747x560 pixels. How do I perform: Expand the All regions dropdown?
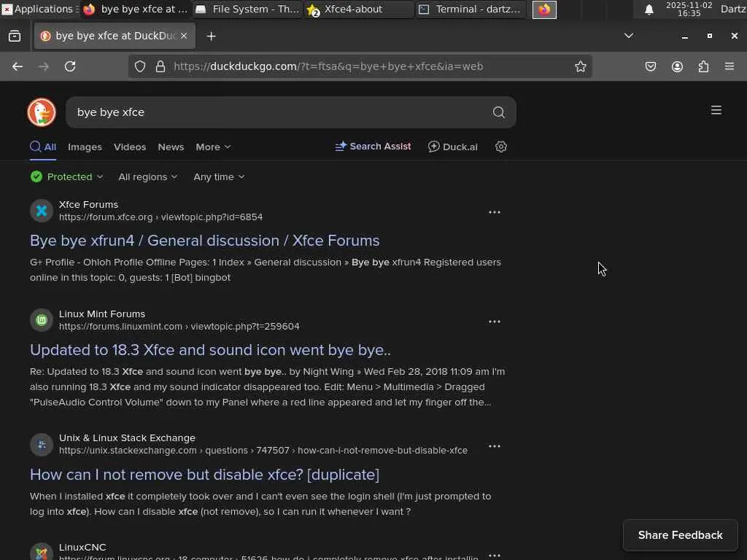click(148, 176)
